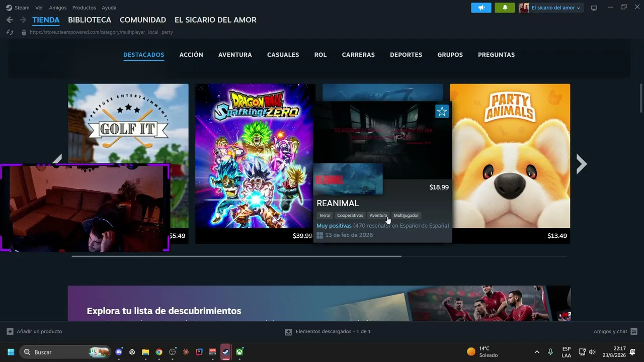This screenshot has height=362, width=644.
Task: Click the Multijugador tag on REANIMAL
Action: [x=406, y=215]
